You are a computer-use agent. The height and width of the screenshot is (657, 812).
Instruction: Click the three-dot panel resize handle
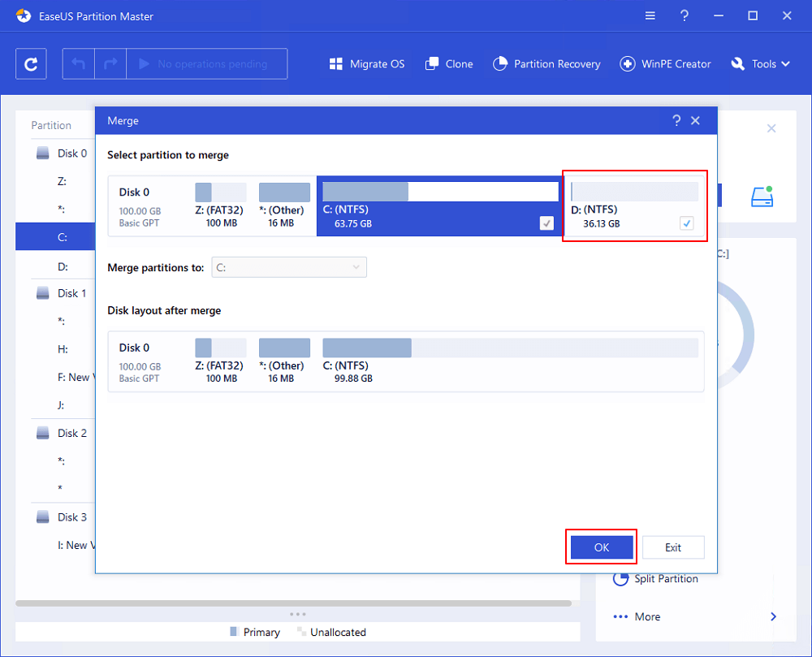298,614
